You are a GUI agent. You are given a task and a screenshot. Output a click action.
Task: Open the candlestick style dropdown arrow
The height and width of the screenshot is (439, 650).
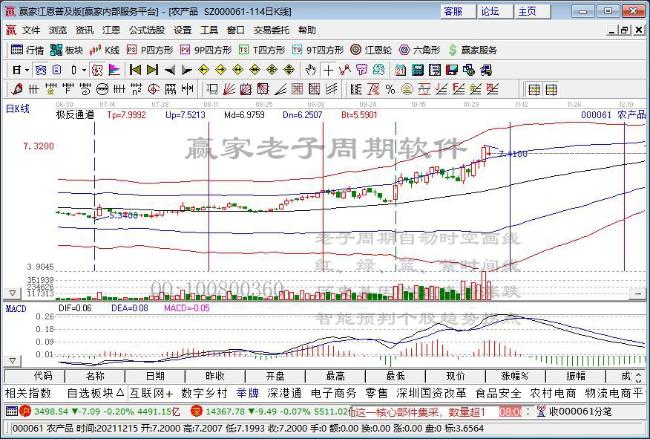point(84,70)
